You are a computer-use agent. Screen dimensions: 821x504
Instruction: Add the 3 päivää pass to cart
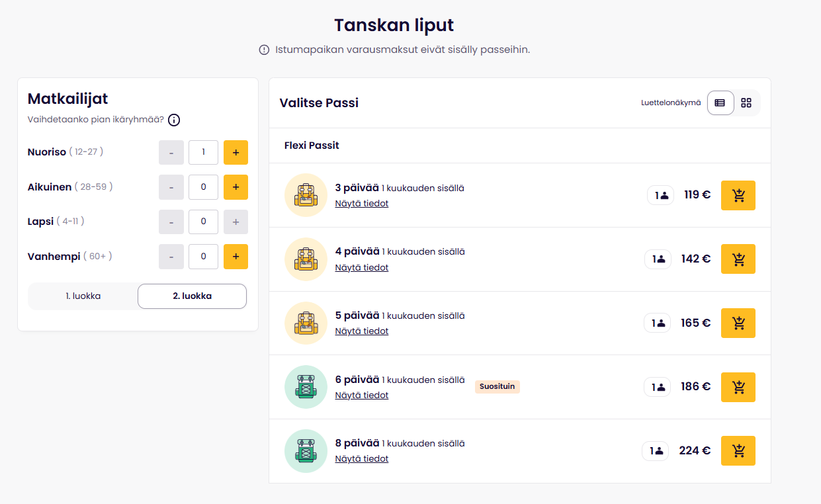click(738, 195)
